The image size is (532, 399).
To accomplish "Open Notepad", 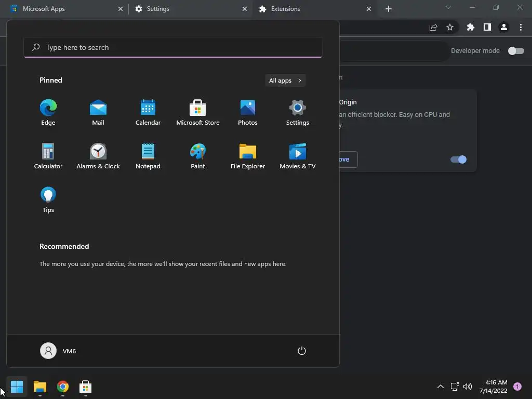I will pos(148,156).
